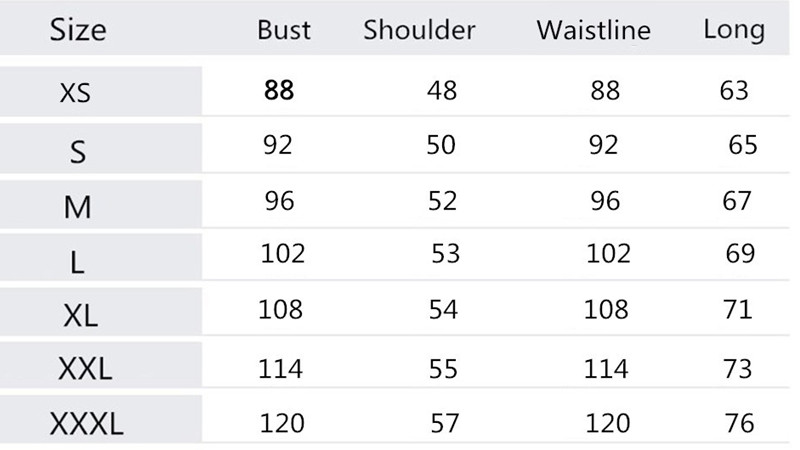Select the L size row label
800x450 pixels.
click(77, 261)
